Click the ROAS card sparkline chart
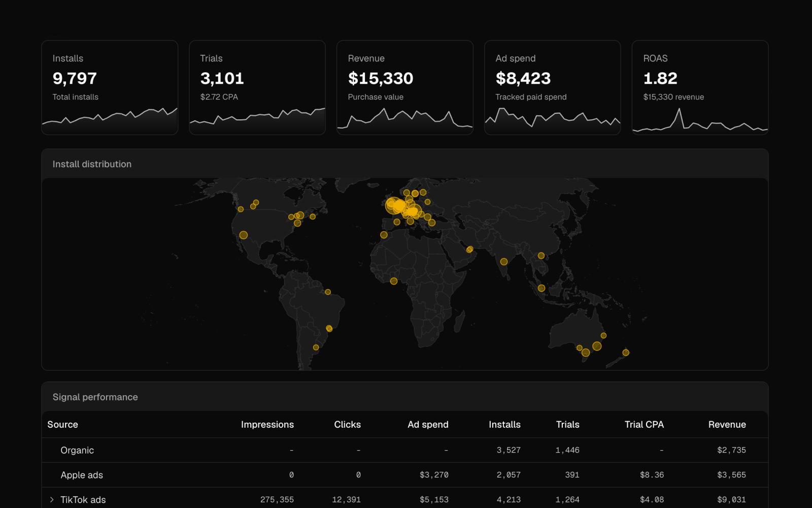This screenshot has width=812, height=508. [x=700, y=121]
